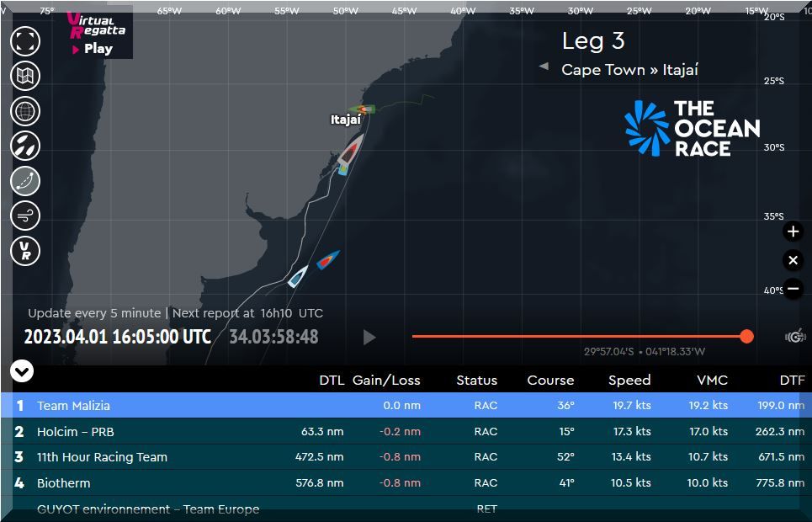Collapse the leaderboard panel chevron
Image resolution: width=812 pixels, height=522 pixels.
[x=22, y=370]
